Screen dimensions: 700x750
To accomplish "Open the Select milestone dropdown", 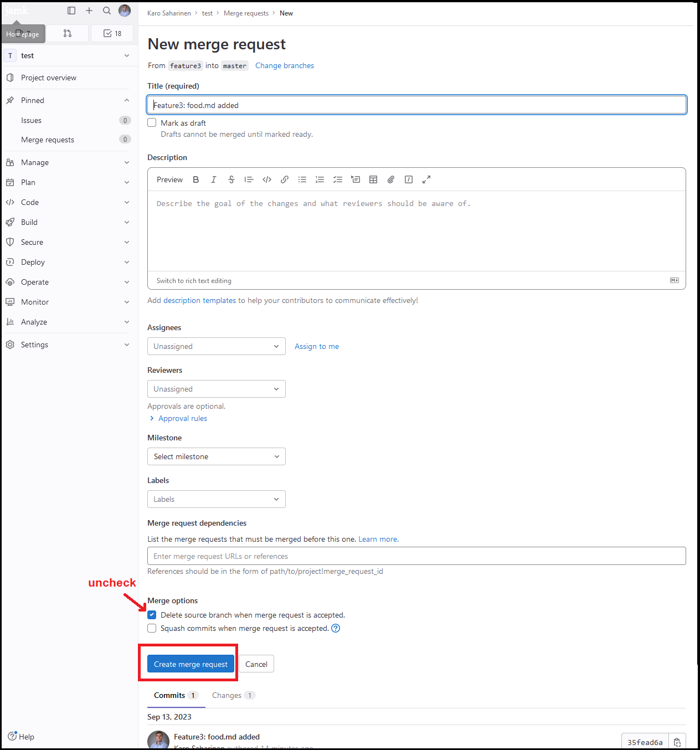I will click(216, 456).
